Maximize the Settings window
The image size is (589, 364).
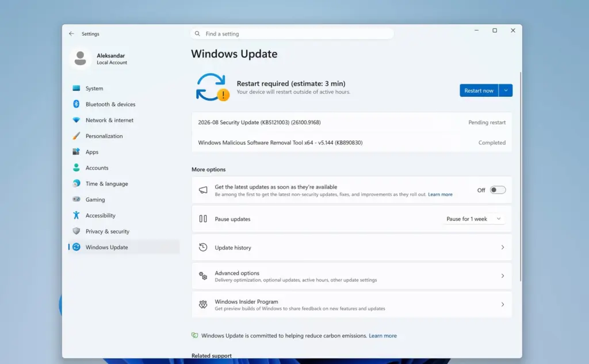click(495, 30)
